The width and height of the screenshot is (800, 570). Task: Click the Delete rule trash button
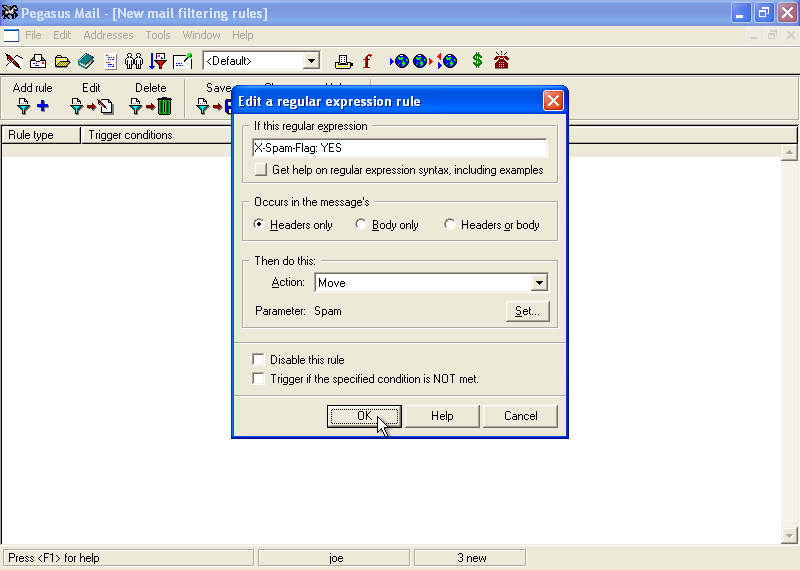151,98
